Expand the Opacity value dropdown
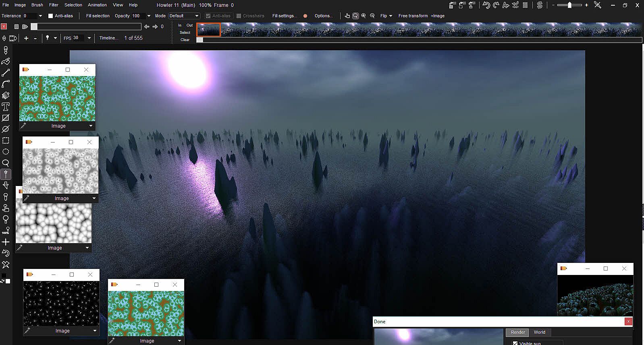This screenshot has width=644, height=345. (149, 16)
